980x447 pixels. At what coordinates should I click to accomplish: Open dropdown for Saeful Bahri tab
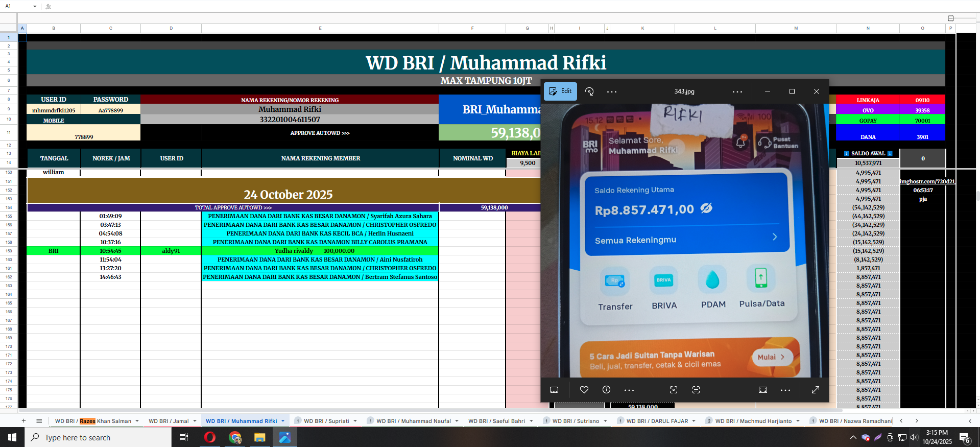pos(531,421)
